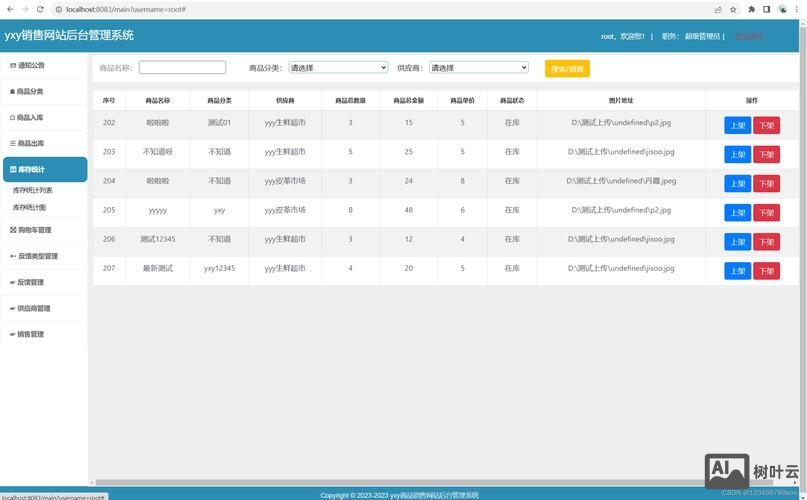807x500 pixels.
Task: Toggle the browser side panel icon
Action: [x=767, y=9]
